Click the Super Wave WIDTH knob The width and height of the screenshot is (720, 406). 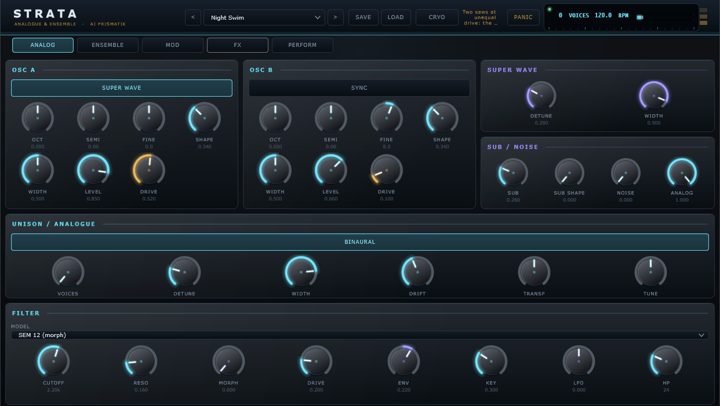coord(654,96)
